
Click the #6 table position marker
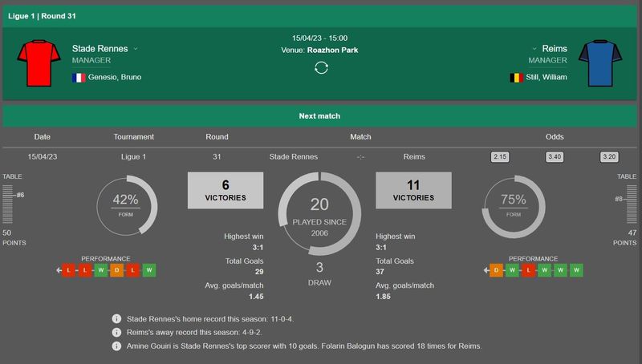coord(19,195)
